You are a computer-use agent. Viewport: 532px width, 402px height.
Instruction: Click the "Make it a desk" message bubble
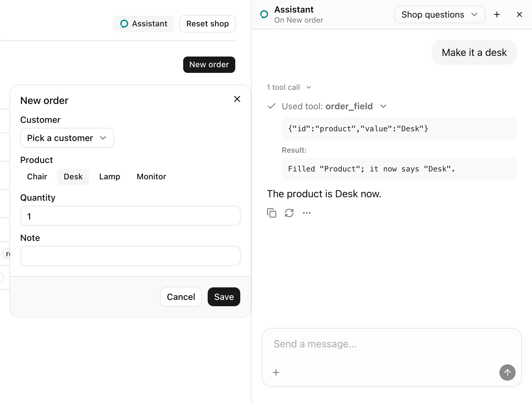pos(474,52)
